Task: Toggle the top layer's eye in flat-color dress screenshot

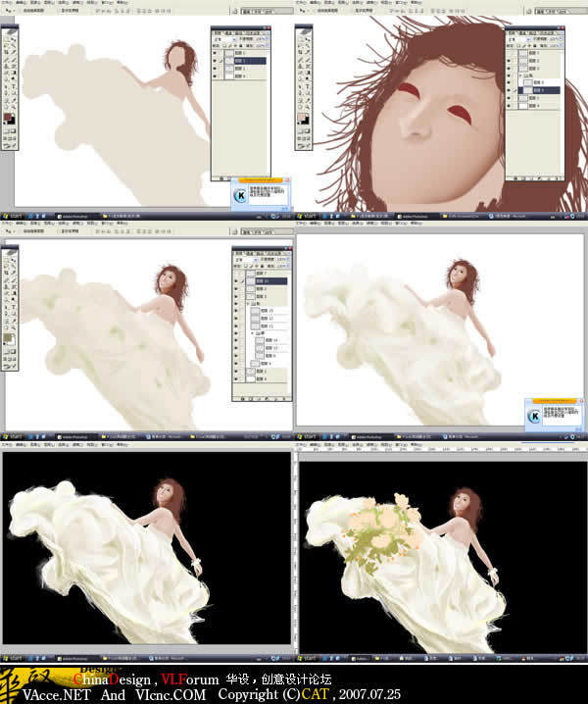Action: click(215, 53)
